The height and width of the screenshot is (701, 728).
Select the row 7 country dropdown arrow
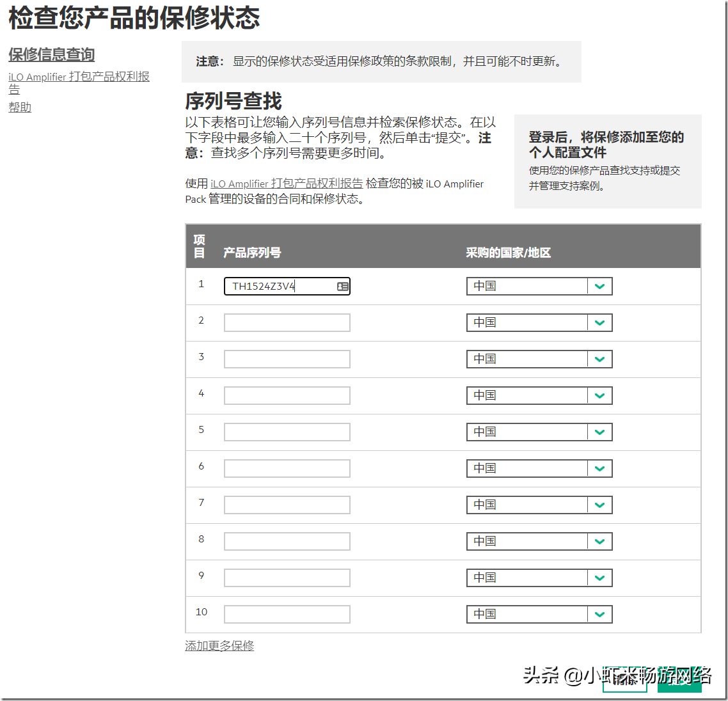click(599, 505)
